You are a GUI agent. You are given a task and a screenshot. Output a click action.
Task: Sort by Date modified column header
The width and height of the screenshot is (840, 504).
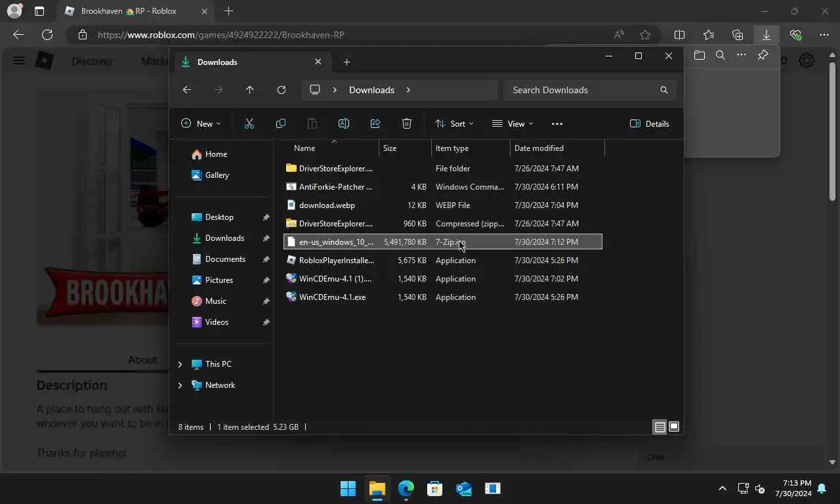(x=557, y=148)
